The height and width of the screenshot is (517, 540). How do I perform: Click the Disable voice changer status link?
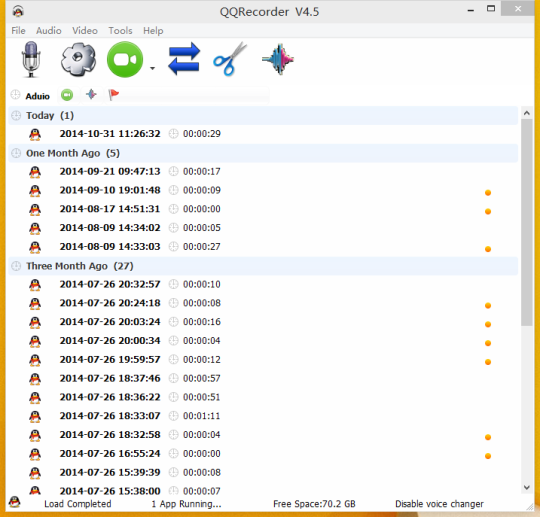(x=439, y=504)
